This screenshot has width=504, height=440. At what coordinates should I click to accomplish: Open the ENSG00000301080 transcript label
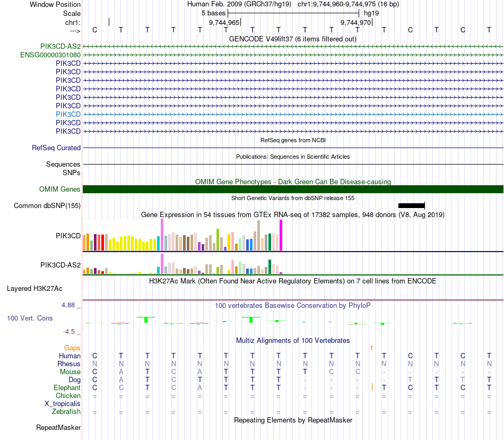50,55
